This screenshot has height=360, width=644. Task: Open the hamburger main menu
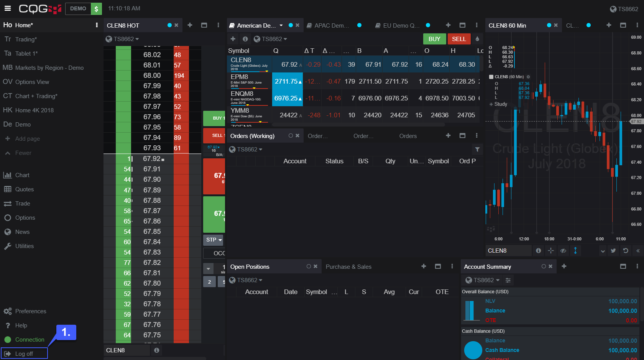[8, 8]
